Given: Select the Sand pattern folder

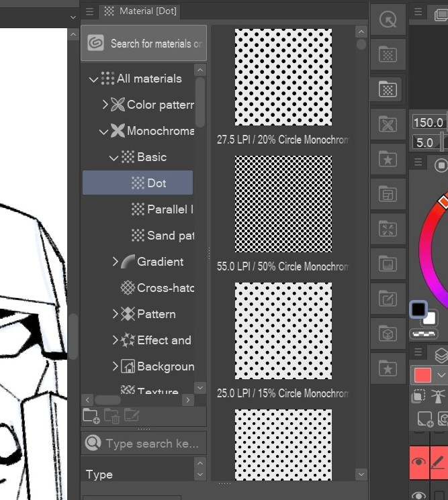Looking at the screenshot, I should point(163,236).
